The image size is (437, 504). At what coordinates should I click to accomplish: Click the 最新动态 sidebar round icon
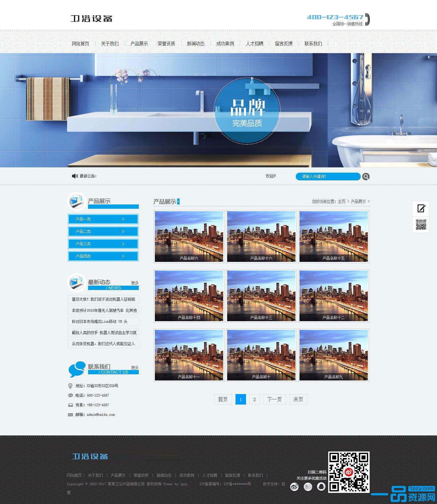77,282
